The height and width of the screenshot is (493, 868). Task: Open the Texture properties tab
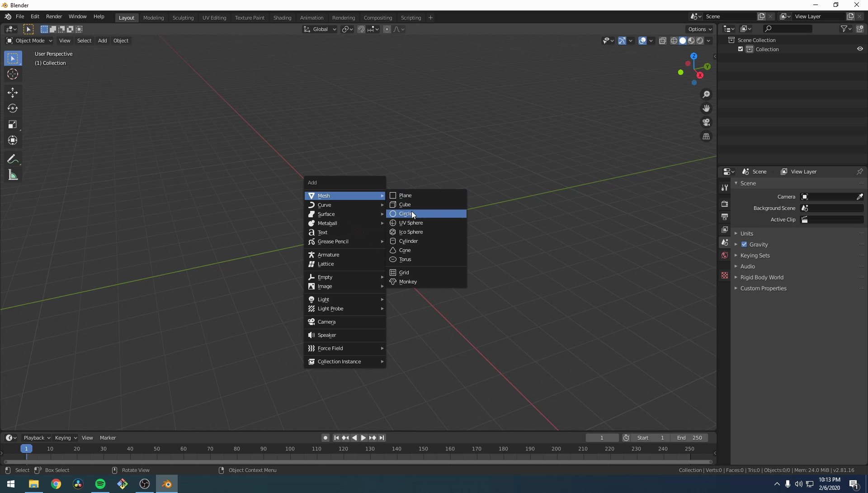coord(725,275)
